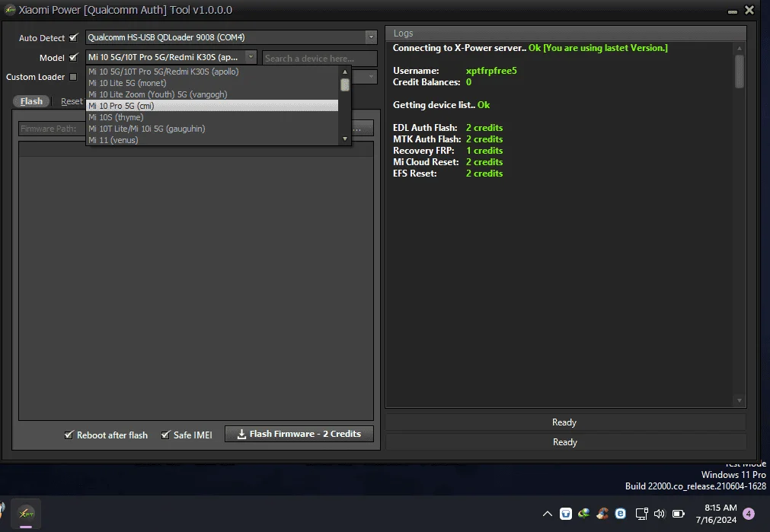This screenshot has width=770, height=532.
Task: Click Logs panel scroll down arrow
Action: click(739, 400)
